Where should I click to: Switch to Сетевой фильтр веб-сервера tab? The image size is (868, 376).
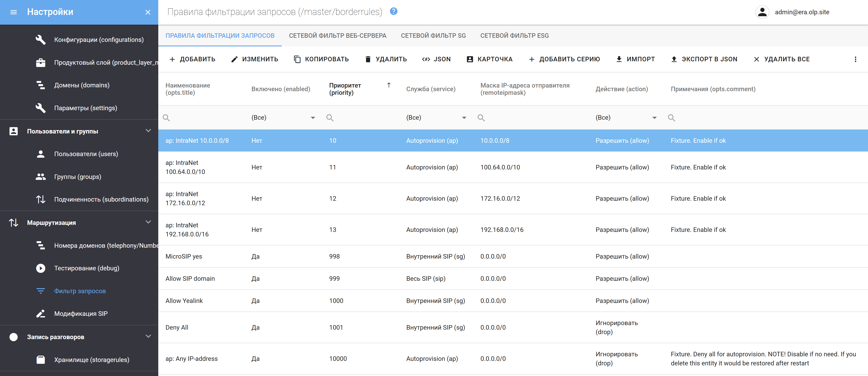click(x=337, y=36)
